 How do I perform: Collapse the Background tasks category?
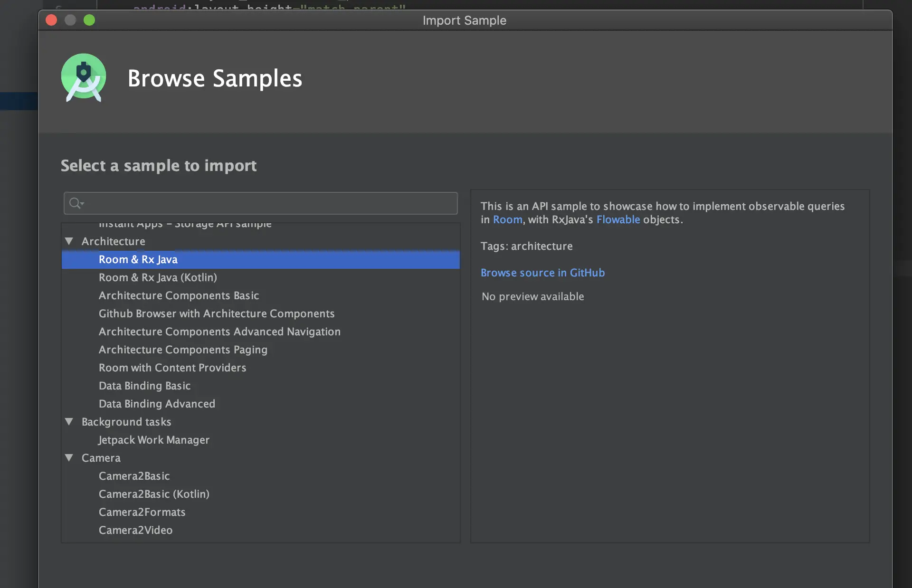click(69, 422)
